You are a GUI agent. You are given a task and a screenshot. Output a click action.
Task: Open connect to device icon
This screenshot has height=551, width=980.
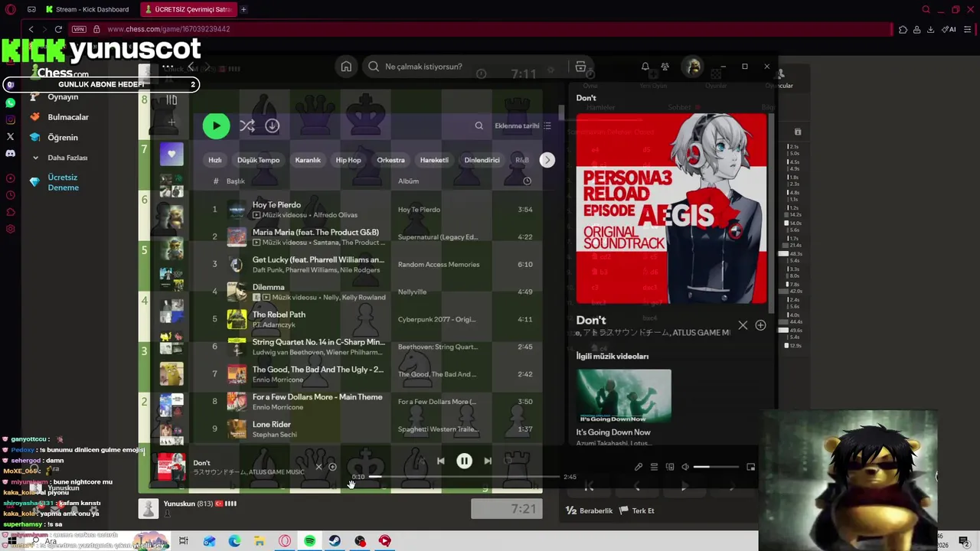(x=670, y=467)
